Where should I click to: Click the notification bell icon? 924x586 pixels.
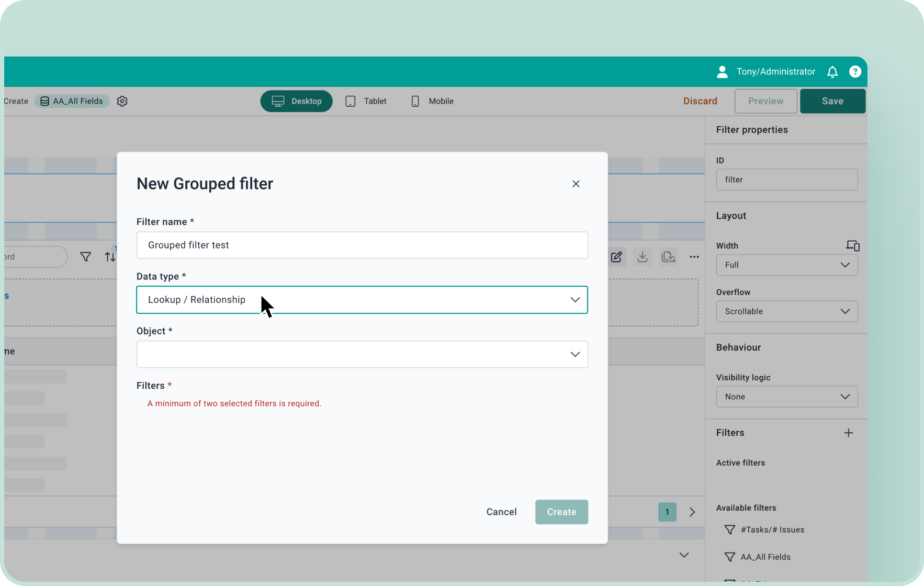(832, 72)
